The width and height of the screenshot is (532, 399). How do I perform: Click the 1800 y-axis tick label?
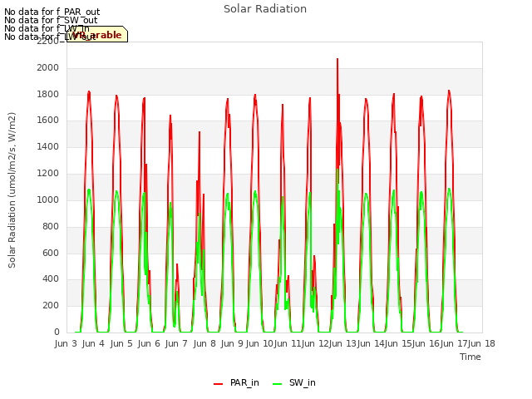tap(48, 94)
